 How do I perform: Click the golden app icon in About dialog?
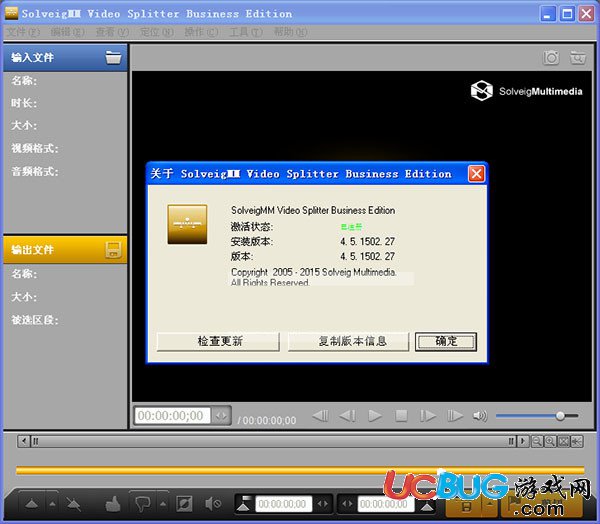187,224
